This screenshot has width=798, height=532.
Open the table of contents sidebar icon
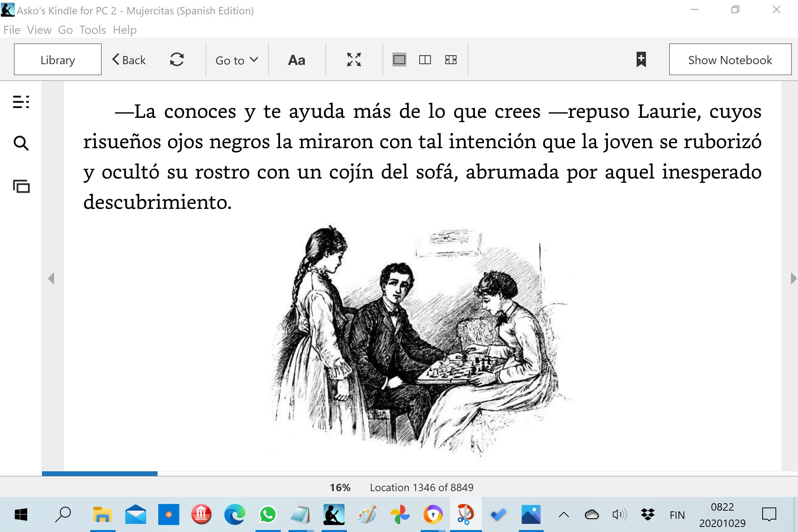click(x=21, y=102)
